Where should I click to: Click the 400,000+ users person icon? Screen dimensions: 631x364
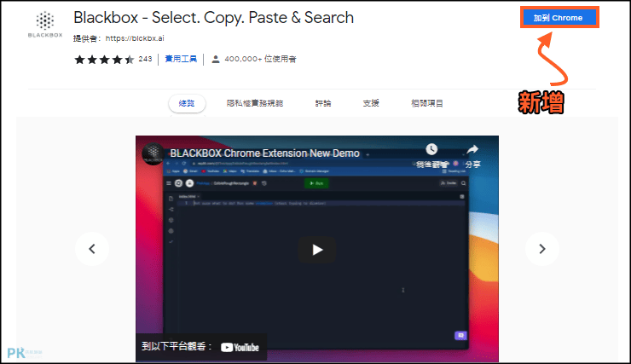coord(216,59)
